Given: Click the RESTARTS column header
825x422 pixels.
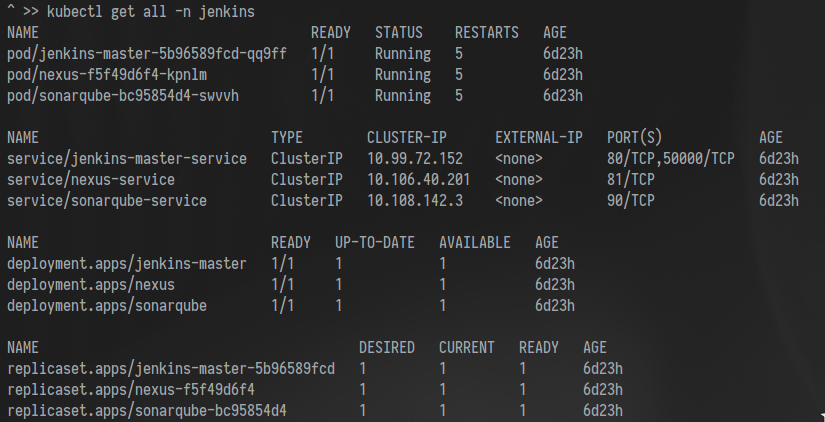Looking at the screenshot, I should 487,33.
